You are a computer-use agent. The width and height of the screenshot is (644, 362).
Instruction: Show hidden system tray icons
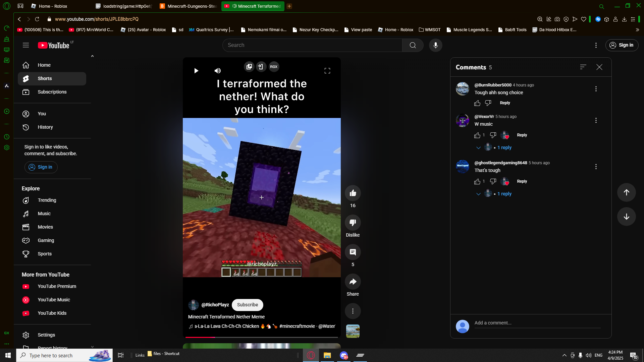point(564,355)
